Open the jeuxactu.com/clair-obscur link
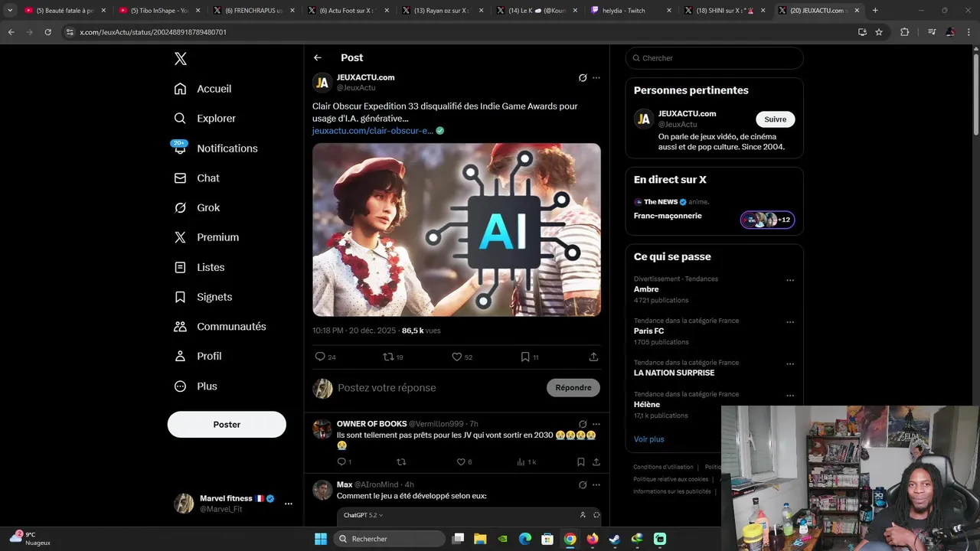980x551 pixels. pos(373,131)
